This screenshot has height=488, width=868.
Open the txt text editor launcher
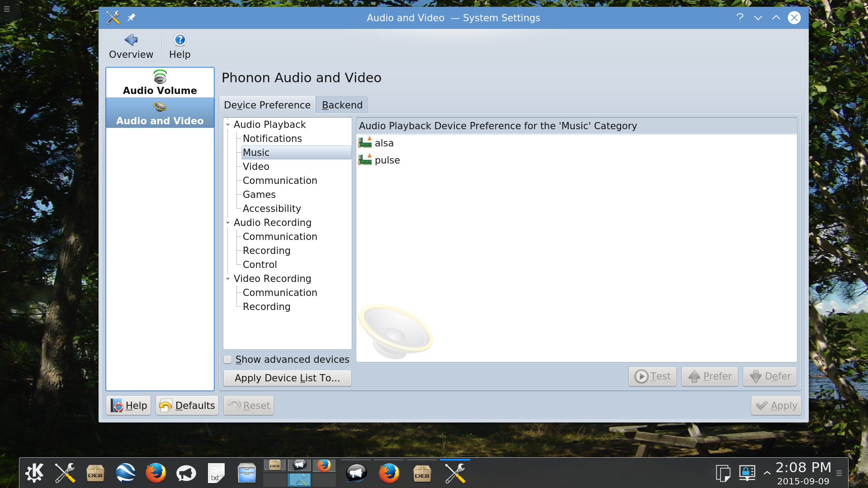pyautogui.click(x=216, y=473)
